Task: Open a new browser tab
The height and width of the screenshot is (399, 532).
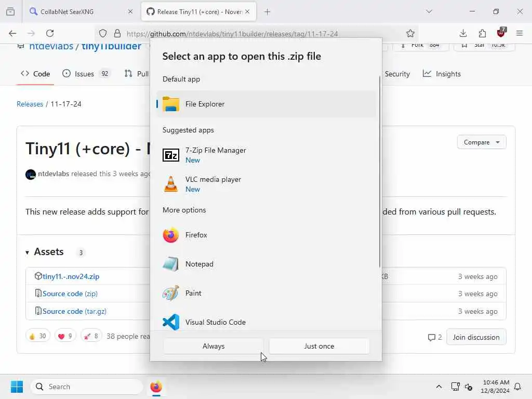Action: [268, 12]
